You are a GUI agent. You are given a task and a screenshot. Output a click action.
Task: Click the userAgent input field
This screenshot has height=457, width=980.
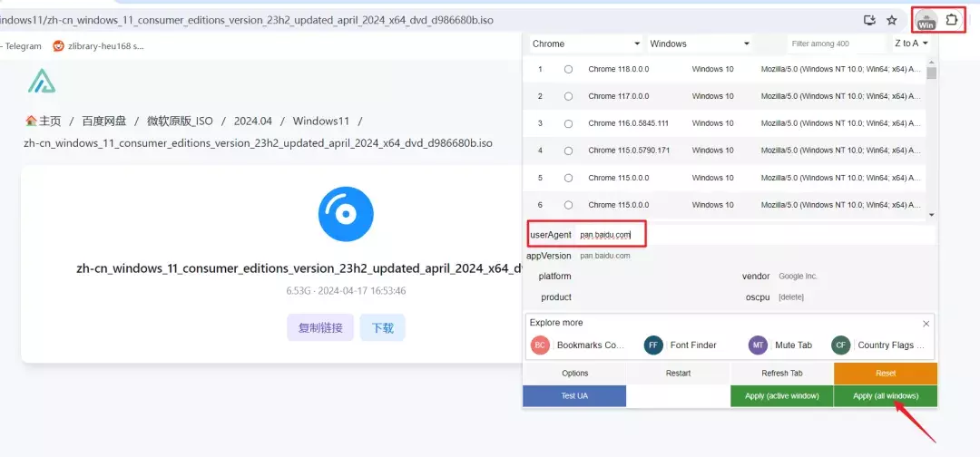756,235
